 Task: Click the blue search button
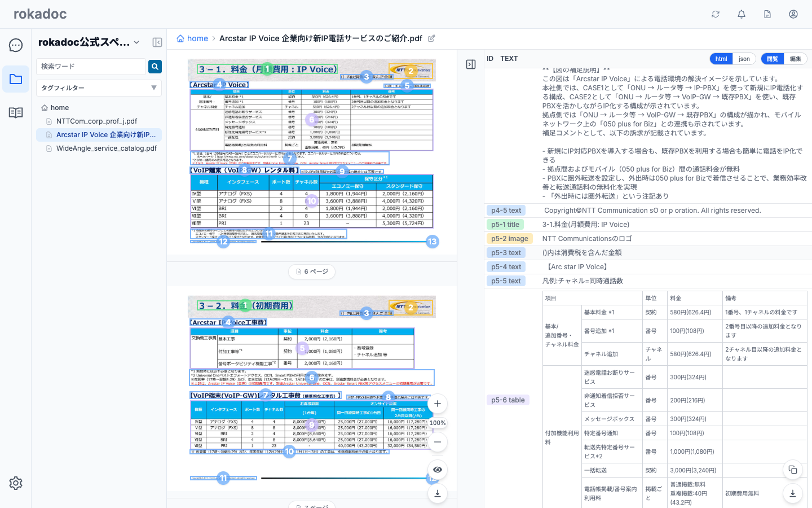coord(155,67)
